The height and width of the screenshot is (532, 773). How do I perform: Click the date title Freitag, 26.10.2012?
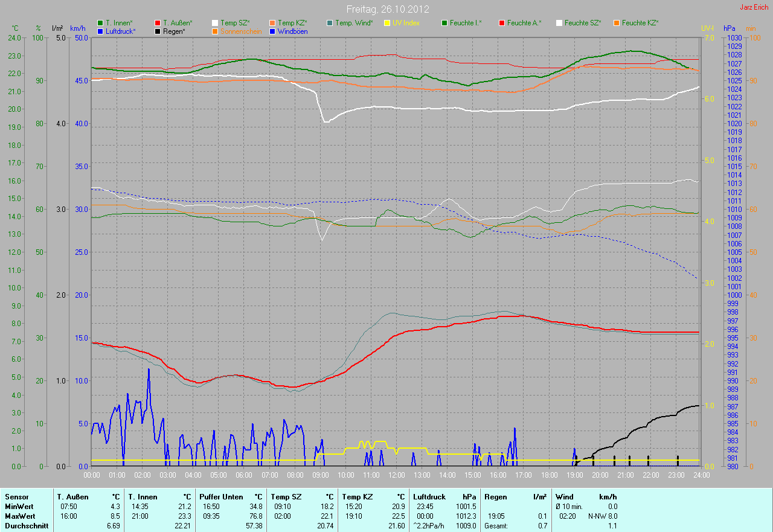pos(386,10)
